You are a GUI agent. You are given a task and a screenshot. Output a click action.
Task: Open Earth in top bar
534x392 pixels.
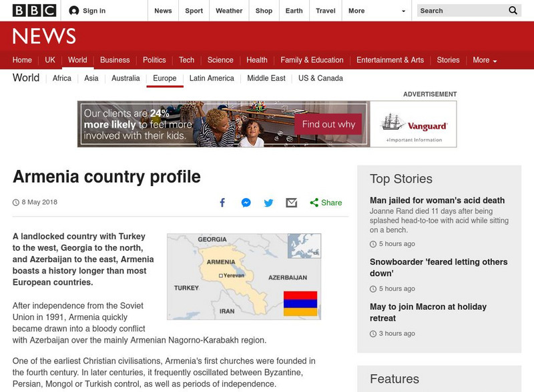click(x=294, y=11)
